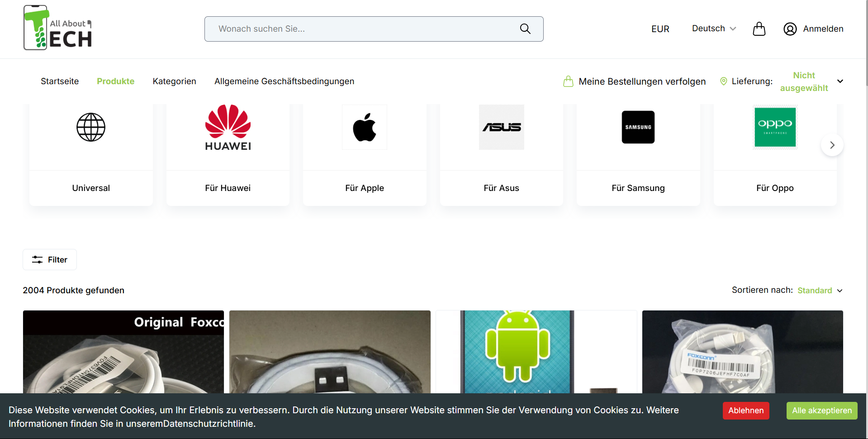
Task: Advance brand carousel with right arrow
Action: point(832,145)
